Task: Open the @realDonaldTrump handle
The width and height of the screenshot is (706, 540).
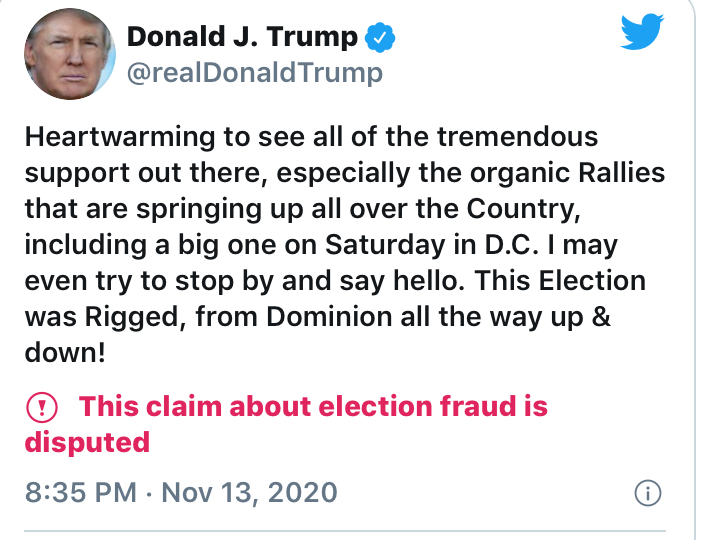Action: point(255,72)
